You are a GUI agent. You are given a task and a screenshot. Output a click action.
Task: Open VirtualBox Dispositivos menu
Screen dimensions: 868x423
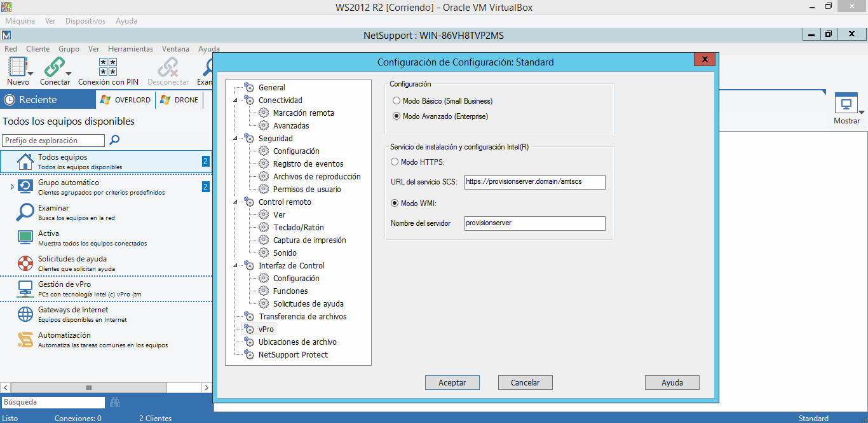click(x=85, y=21)
